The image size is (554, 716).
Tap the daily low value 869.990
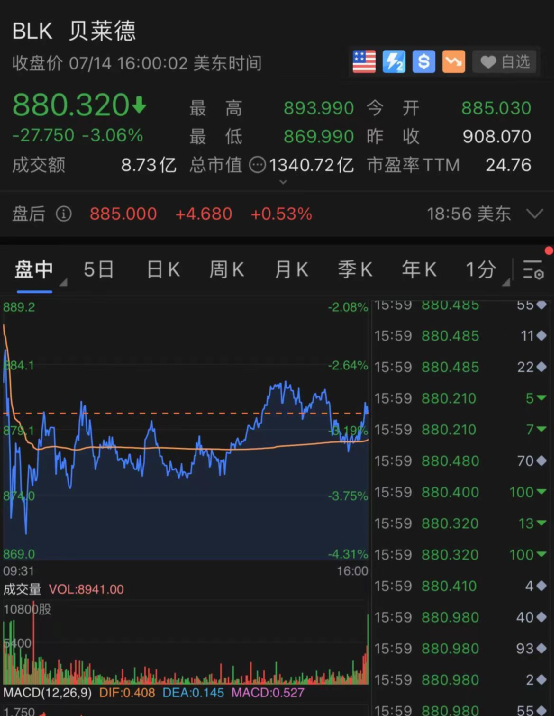pos(319,136)
